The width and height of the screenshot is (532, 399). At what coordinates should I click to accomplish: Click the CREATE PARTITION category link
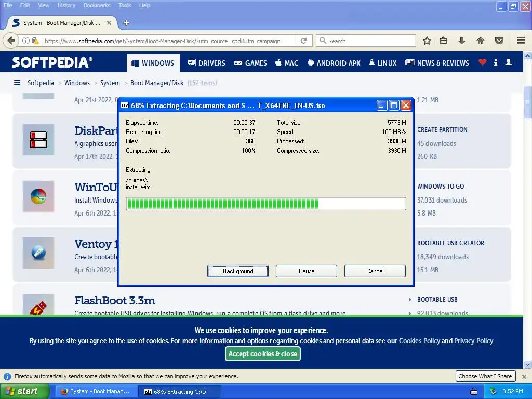click(x=442, y=129)
